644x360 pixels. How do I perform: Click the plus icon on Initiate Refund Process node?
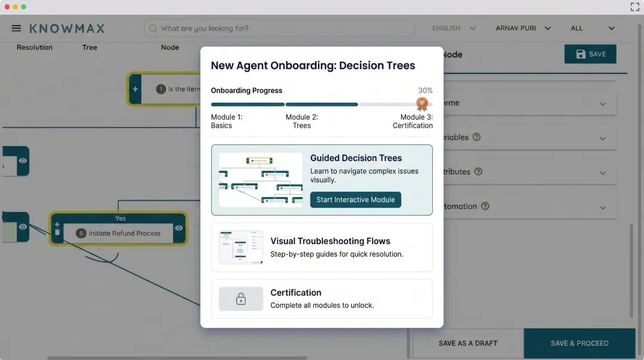point(57,224)
